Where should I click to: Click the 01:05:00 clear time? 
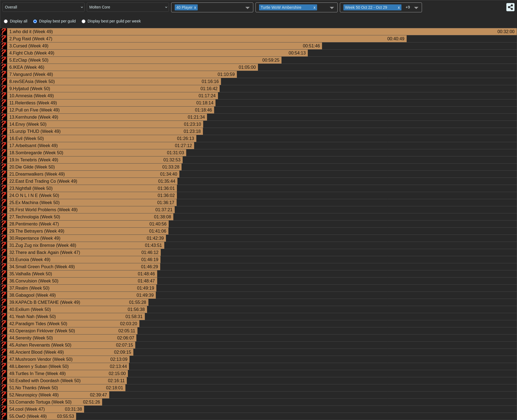tap(247, 67)
